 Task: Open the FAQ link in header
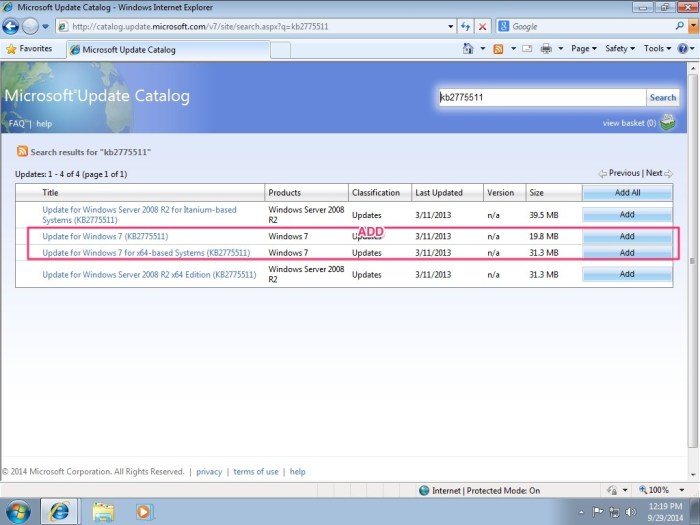tap(17, 124)
